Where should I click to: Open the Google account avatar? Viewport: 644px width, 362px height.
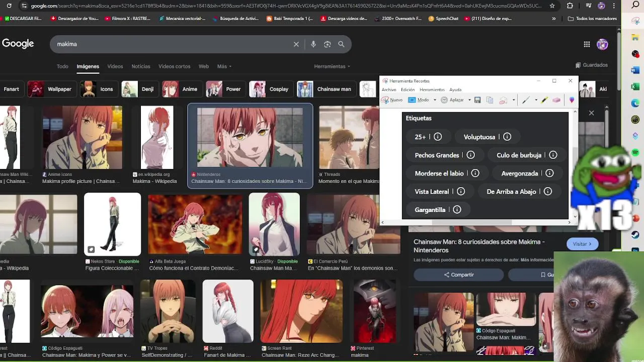[602, 44]
